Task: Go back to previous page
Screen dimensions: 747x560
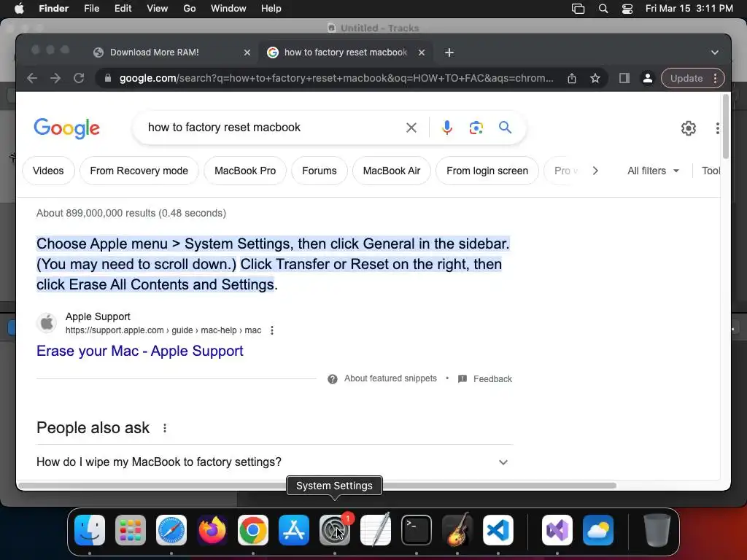Action: pos(32,78)
